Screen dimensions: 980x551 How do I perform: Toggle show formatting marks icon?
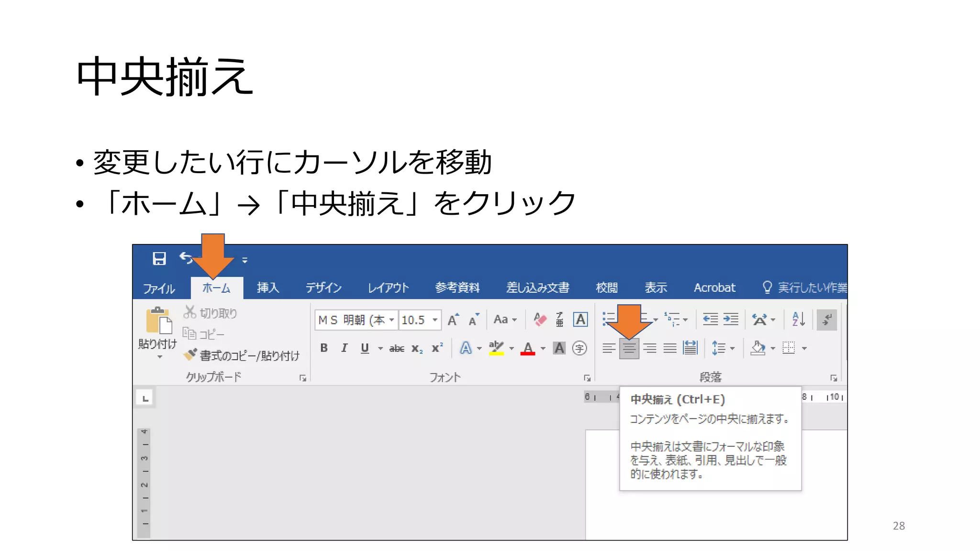826,320
